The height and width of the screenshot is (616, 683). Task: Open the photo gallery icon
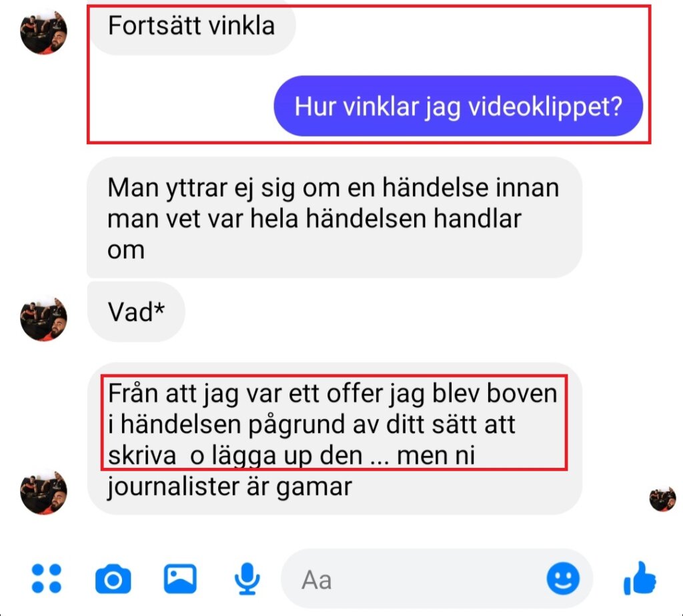pos(180,579)
